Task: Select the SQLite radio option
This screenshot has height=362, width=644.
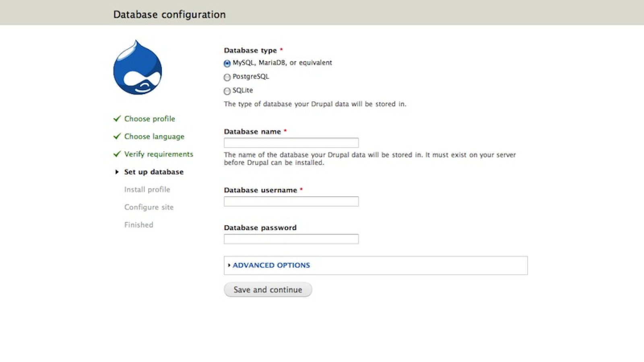Action: point(227,91)
